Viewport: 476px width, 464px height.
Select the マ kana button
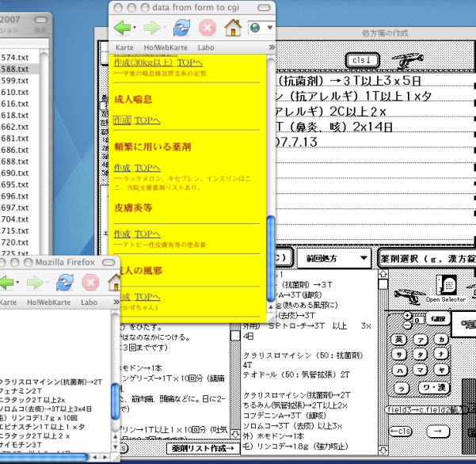pyautogui.click(x=421, y=370)
